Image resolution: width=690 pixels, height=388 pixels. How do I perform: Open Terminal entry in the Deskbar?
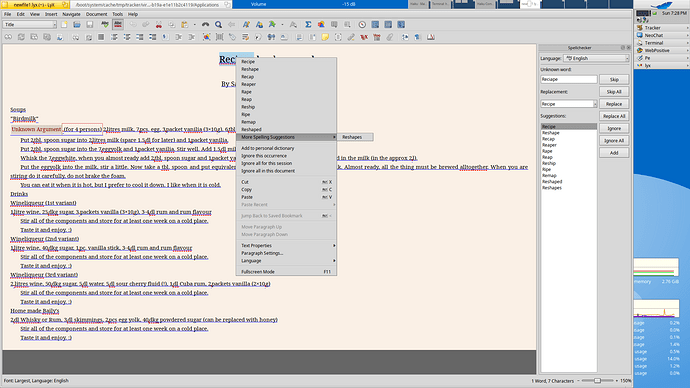pyautogui.click(x=662, y=43)
